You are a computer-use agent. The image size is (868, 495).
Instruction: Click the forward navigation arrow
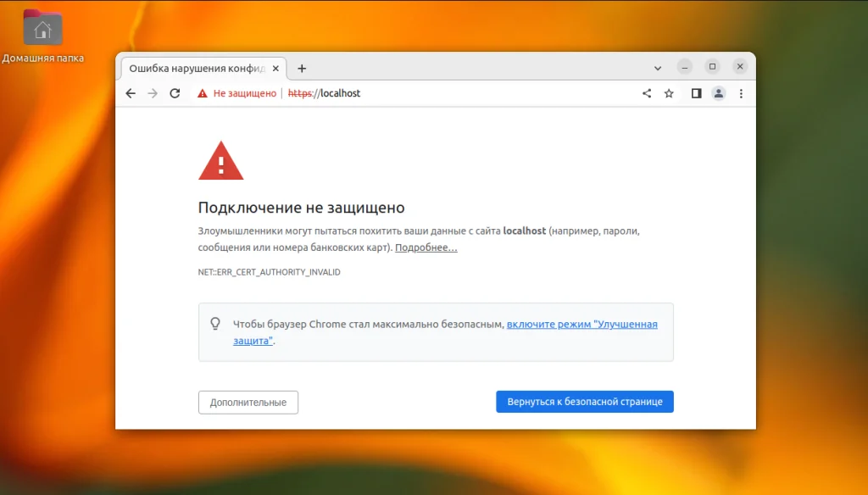pos(153,93)
